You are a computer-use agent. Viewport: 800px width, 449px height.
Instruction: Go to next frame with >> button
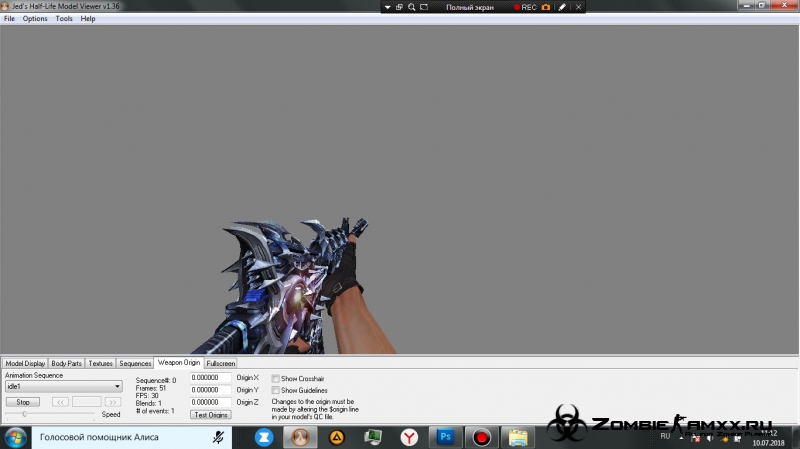113,402
